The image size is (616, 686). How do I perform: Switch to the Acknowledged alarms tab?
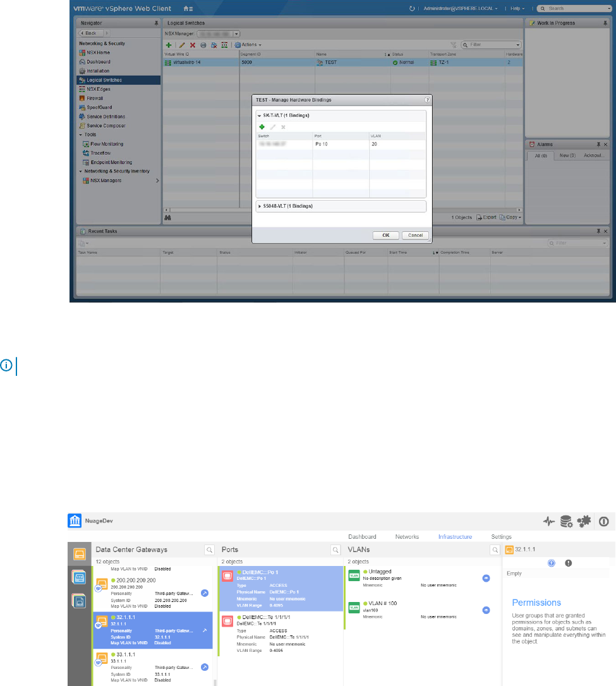[x=594, y=156]
